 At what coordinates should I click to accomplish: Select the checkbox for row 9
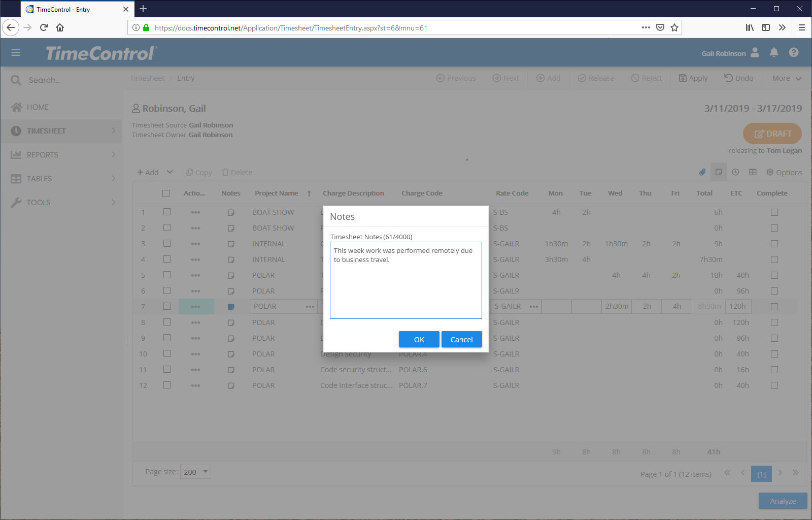[x=166, y=338]
